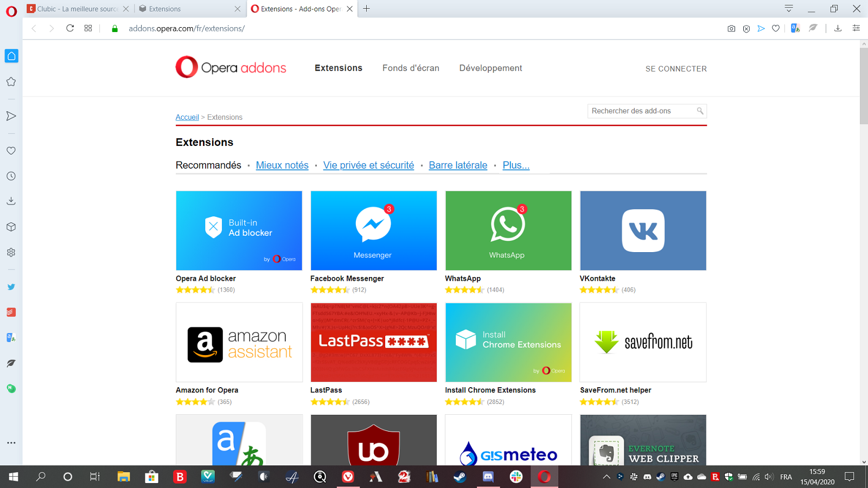Take a snapshot with the camera icon
The image size is (868, 488).
(731, 28)
